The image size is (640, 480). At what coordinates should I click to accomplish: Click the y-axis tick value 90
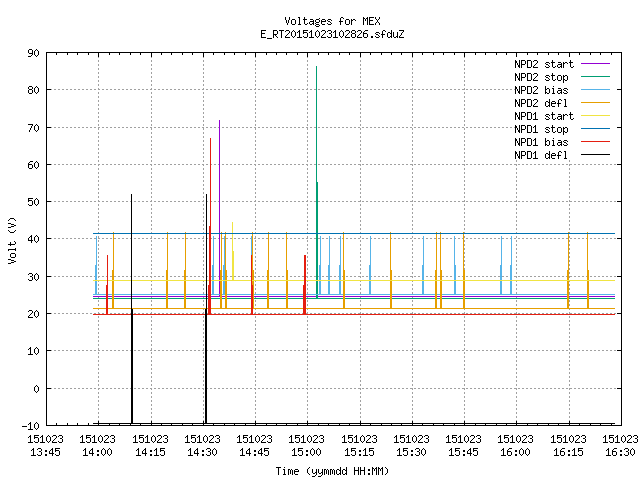point(33,53)
